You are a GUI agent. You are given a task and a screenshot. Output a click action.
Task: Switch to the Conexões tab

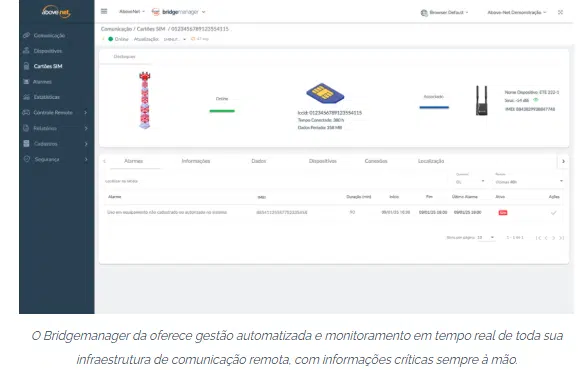click(376, 161)
